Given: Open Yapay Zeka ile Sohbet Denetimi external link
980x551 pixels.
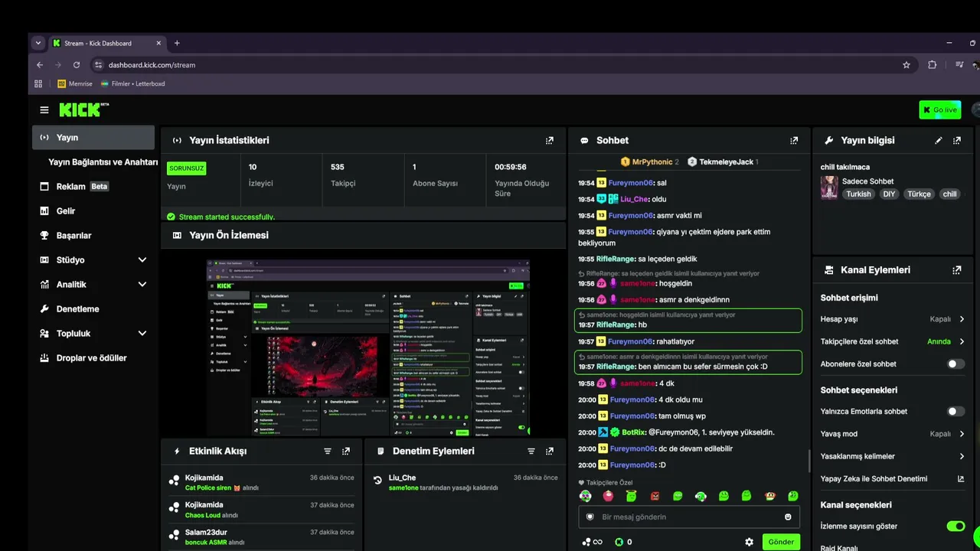Looking at the screenshot, I should tap(961, 479).
